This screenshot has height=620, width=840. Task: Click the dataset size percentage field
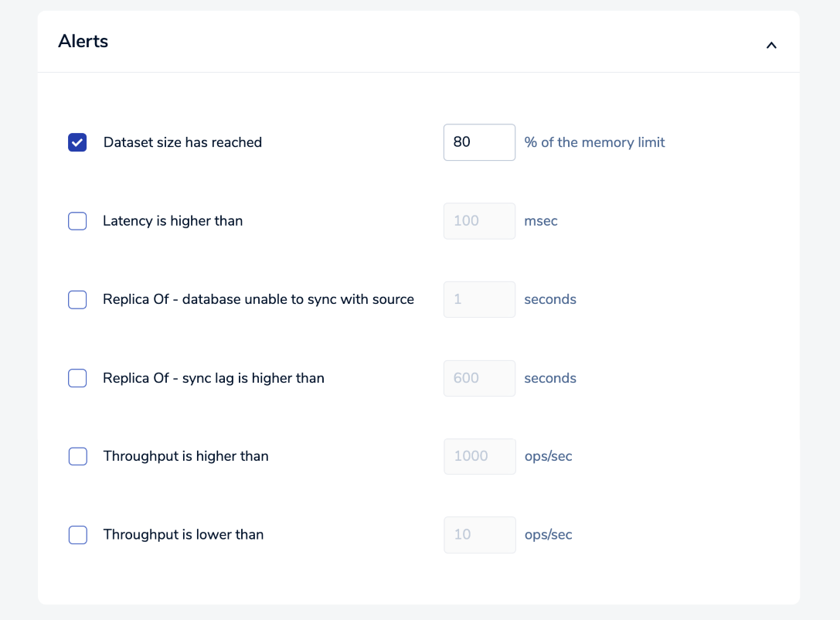[x=479, y=142]
